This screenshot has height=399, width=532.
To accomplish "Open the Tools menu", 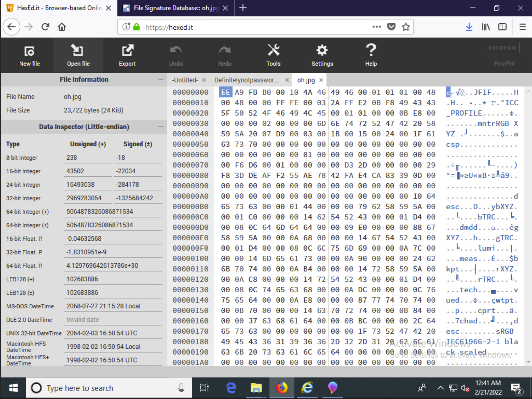I will pos(273,55).
